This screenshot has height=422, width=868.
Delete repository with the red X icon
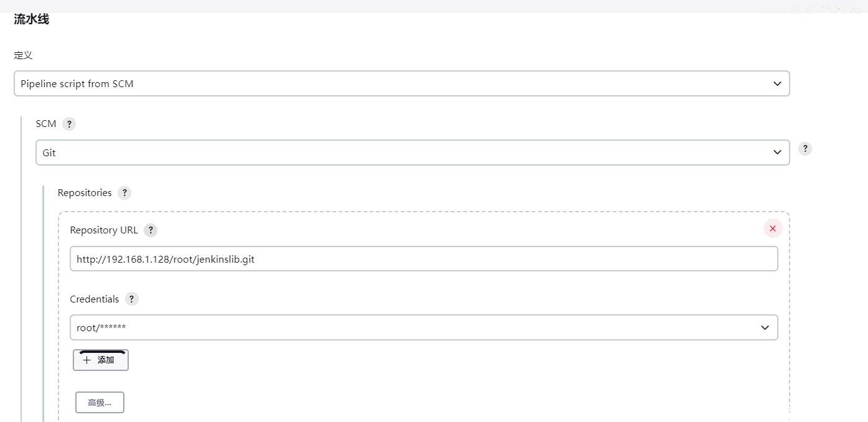tap(773, 228)
